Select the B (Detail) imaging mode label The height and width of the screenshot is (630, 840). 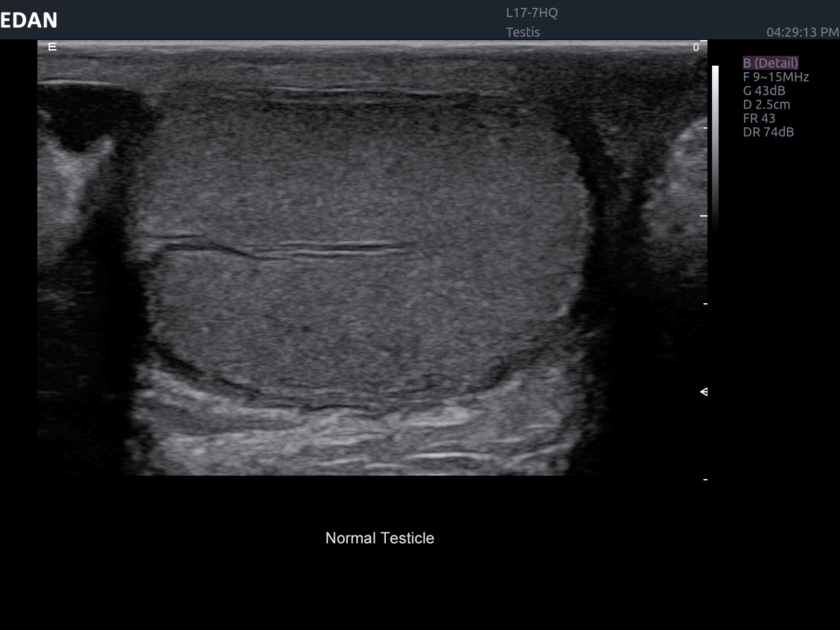point(770,63)
